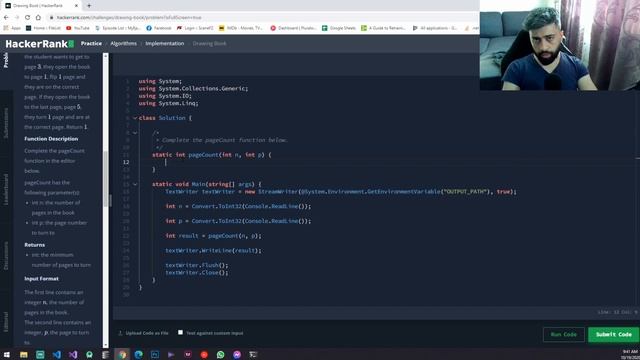Open File Explorer from taskbar
The height and width of the screenshot is (360, 640).
click(24, 355)
